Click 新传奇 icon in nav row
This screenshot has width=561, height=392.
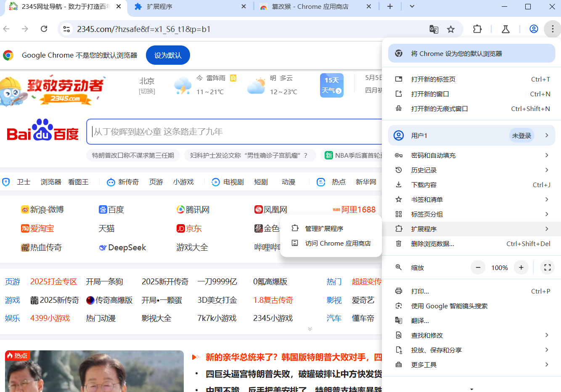(x=111, y=182)
